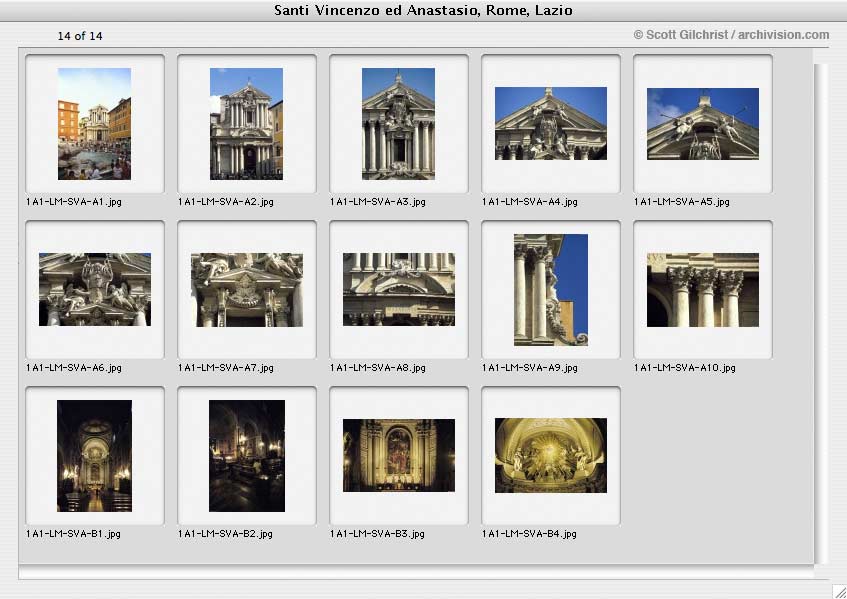
Task: Click the filename label 1A1-LM-SVA-A2.jpg
Action: (x=226, y=202)
